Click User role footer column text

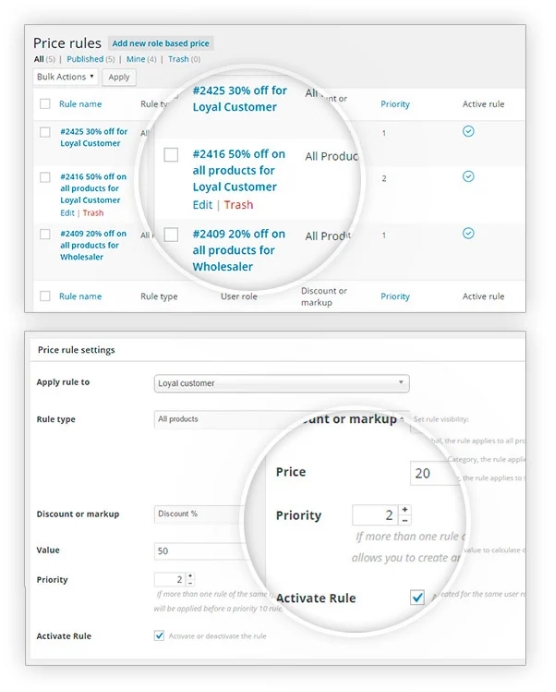tap(239, 296)
